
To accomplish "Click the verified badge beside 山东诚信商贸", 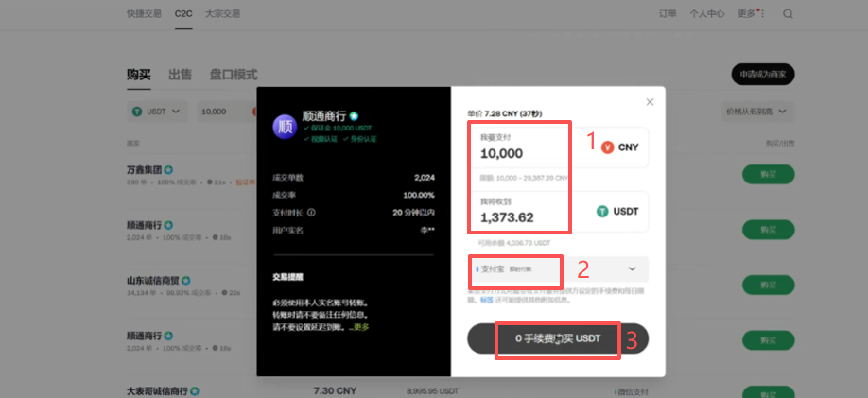I will (x=186, y=281).
